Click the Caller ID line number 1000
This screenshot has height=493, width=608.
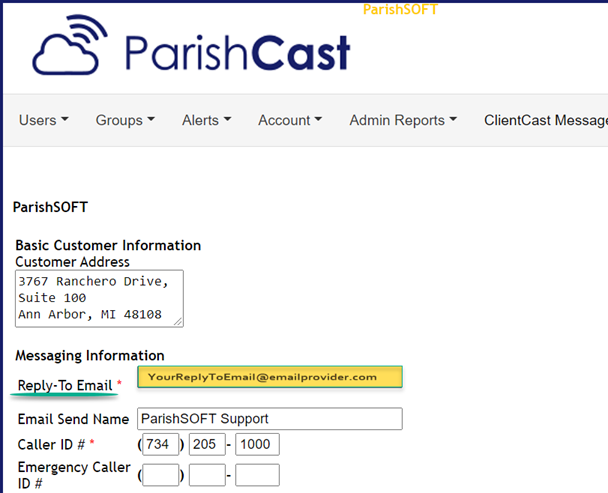pos(257,444)
